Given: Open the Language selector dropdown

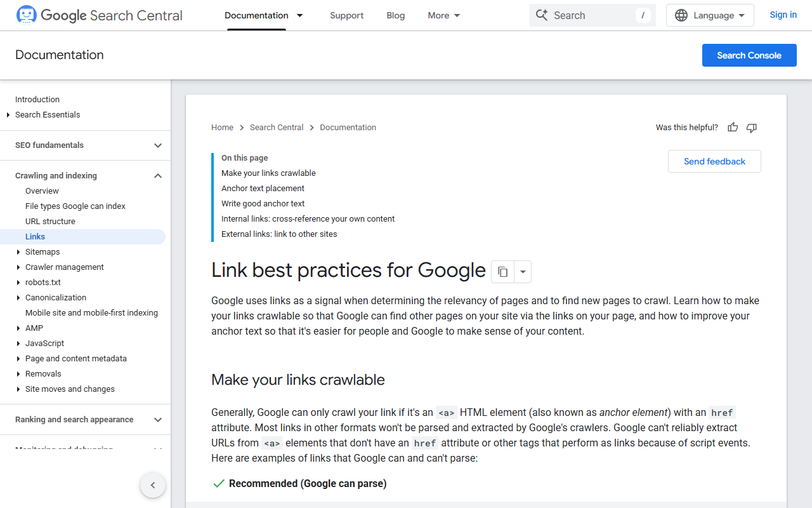Looking at the screenshot, I should [x=710, y=15].
